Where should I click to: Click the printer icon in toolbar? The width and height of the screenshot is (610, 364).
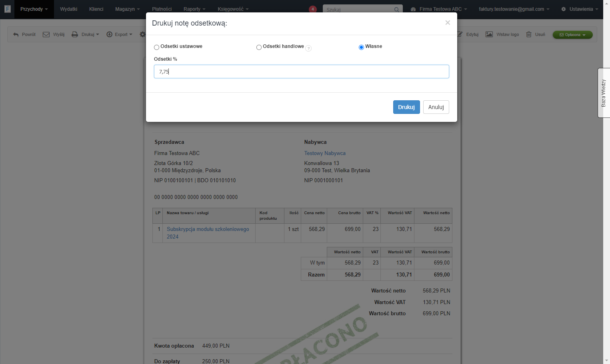tap(75, 35)
